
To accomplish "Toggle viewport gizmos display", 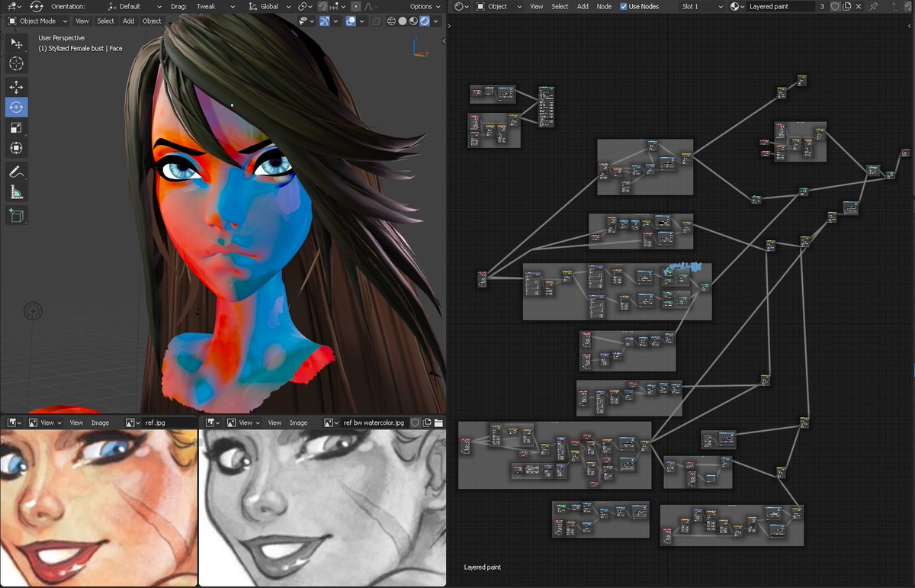I will (325, 21).
